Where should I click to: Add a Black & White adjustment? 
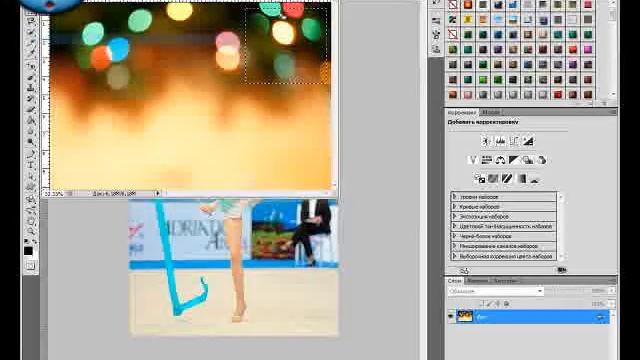[x=514, y=160]
